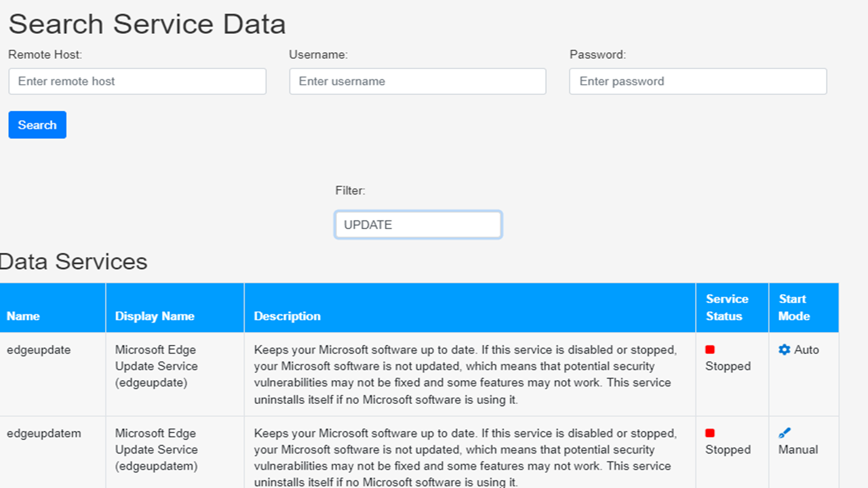Click the Start Mode column header

(794, 308)
